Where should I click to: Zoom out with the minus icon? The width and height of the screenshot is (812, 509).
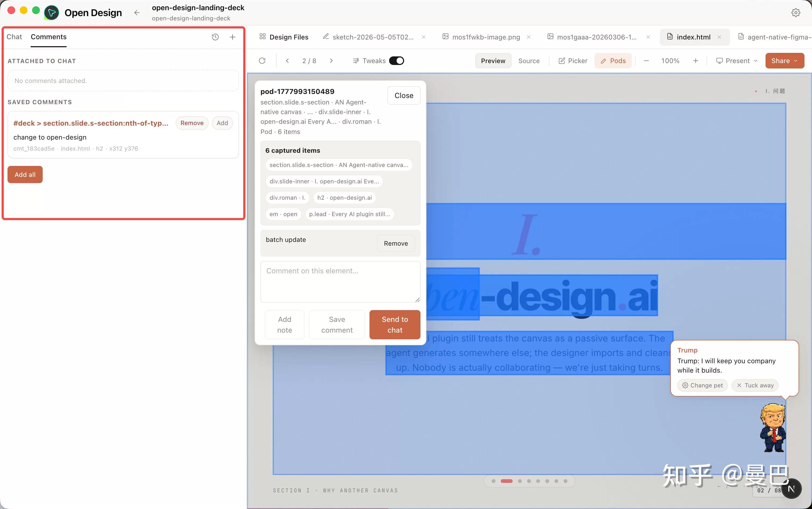point(646,61)
